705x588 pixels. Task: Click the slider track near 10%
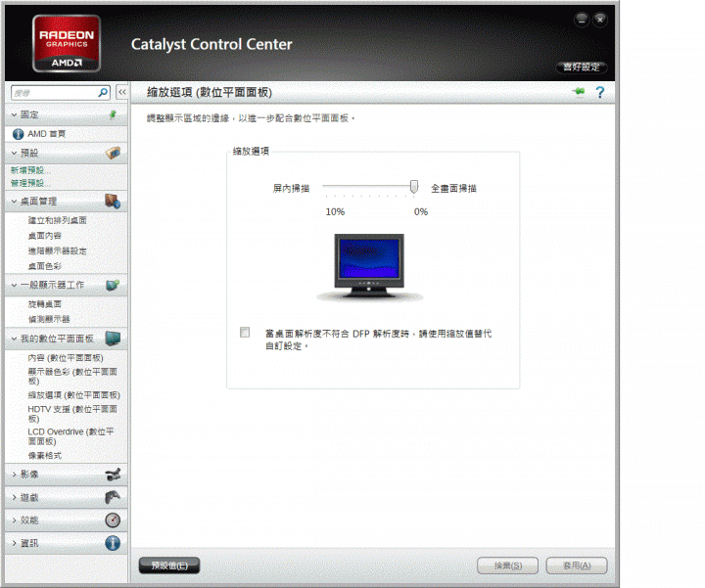tap(327, 186)
